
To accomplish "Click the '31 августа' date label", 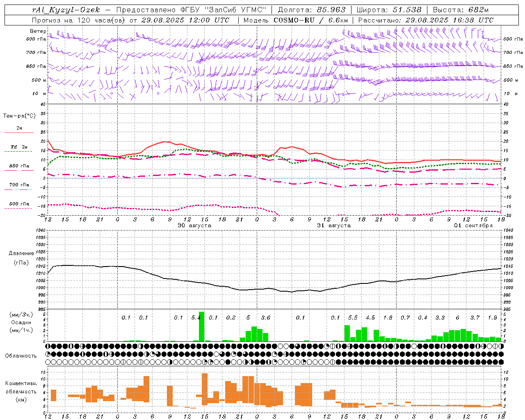I will click(334, 226).
